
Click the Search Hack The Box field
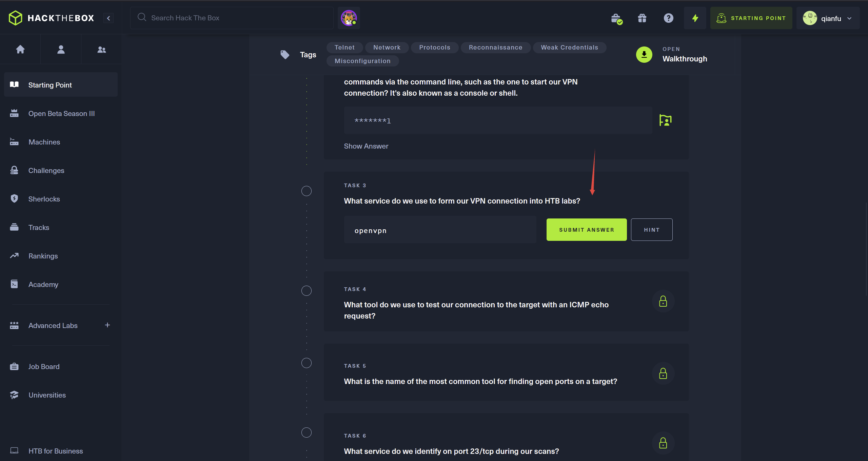tap(232, 18)
